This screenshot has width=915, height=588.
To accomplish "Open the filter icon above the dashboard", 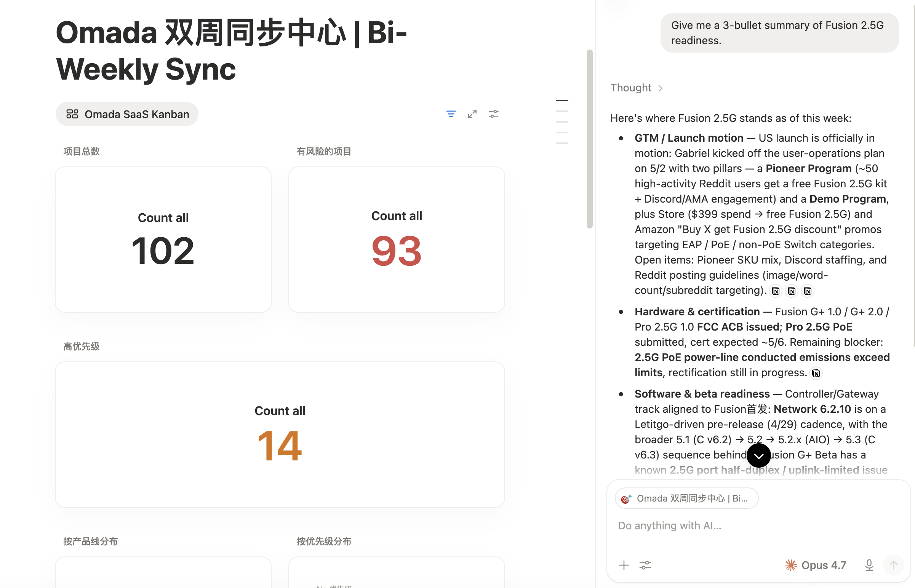I will [x=451, y=114].
